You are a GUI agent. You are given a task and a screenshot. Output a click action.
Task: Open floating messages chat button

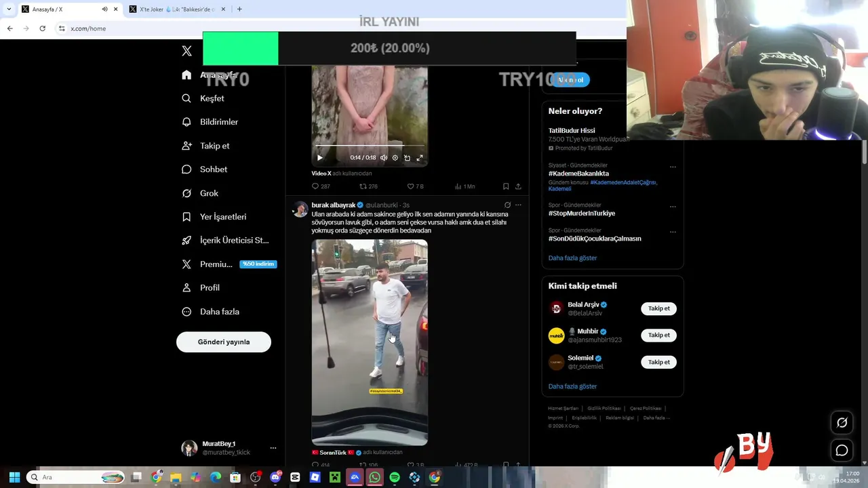point(842,450)
